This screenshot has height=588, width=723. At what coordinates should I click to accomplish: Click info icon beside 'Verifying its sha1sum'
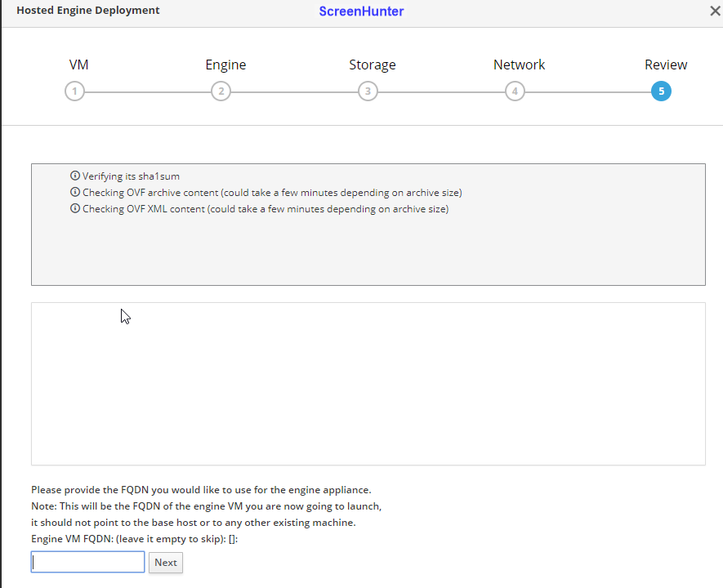(75, 176)
